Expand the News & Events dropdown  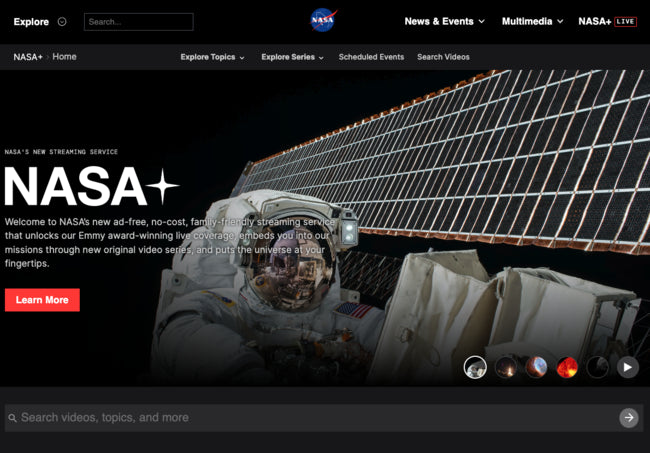[x=444, y=21]
